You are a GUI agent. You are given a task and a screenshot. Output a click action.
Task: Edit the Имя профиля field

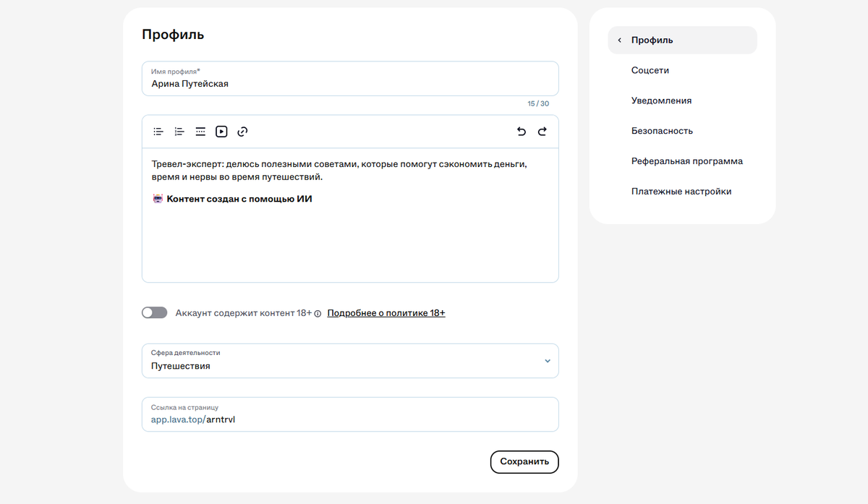(x=350, y=78)
